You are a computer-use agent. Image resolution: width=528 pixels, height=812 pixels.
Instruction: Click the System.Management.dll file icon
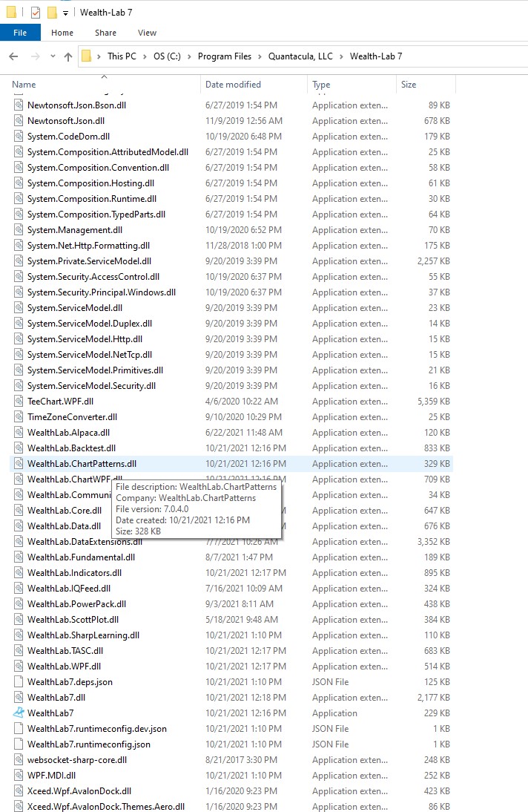[x=19, y=230]
